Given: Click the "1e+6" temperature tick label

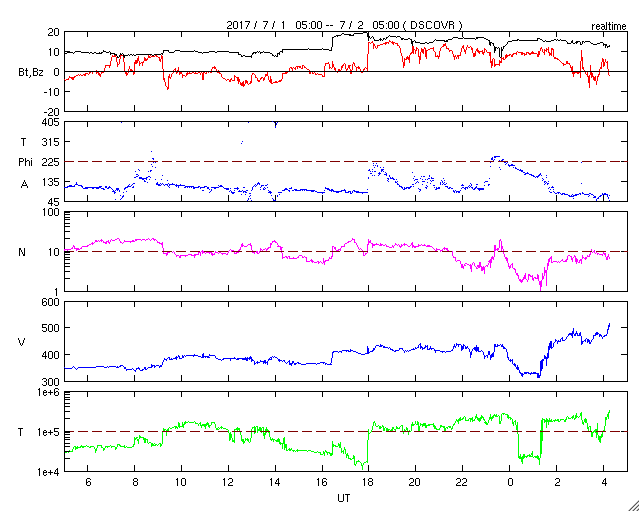Looking at the screenshot, I should 49,393.
